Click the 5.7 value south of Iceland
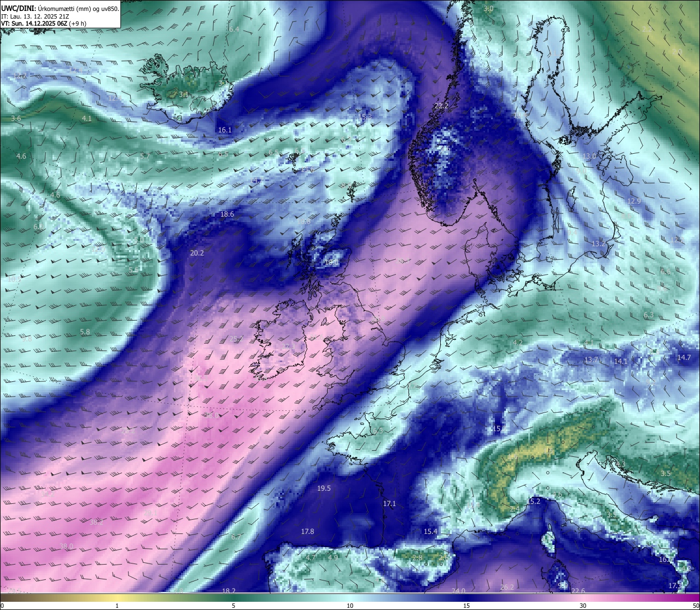The width and height of the screenshot is (700, 610). 144,156
